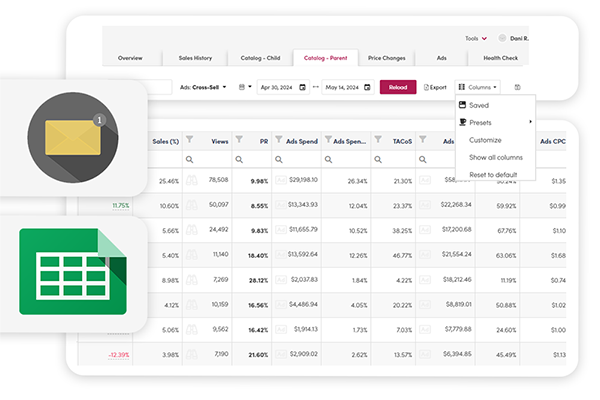This screenshot has width=600, height=400.
Task: Click the panel layout icon right of Columns
Action: 517,87
